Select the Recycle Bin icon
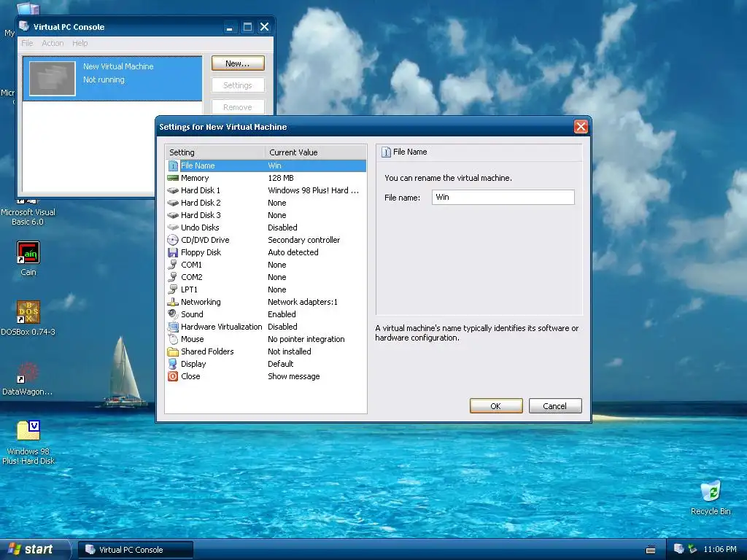The width and height of the screenshot is (747, 560). tap(711, 491)
